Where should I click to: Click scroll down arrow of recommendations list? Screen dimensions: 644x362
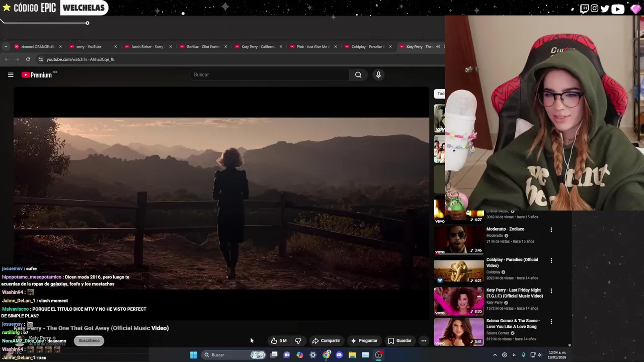(x=570, y=345)
